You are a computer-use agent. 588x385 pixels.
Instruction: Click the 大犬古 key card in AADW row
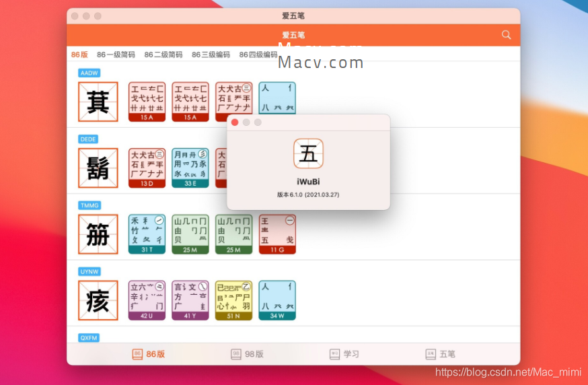pos(234,98)
